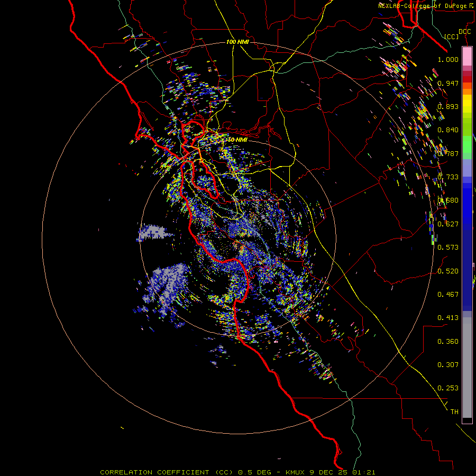476x476 pixels.
Task: Click the 0.573 legend value
Action: coord(448,248)
